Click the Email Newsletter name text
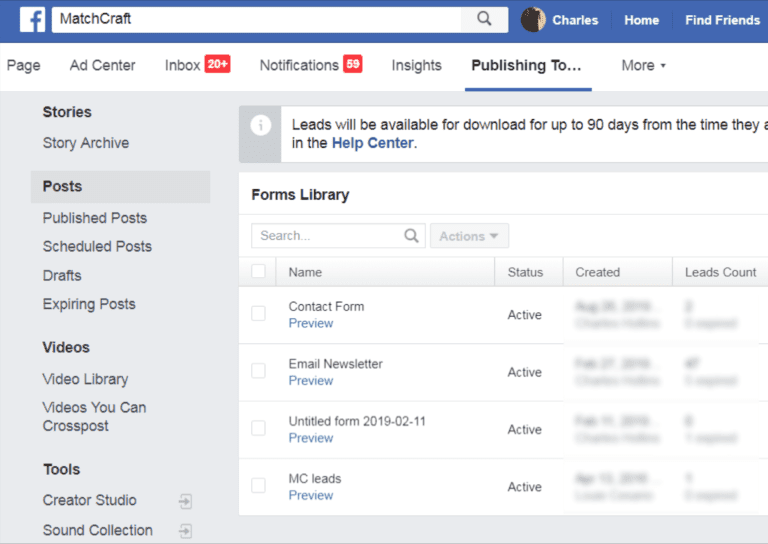This screenshot has width=768, height=544. [x=336, y=364]
